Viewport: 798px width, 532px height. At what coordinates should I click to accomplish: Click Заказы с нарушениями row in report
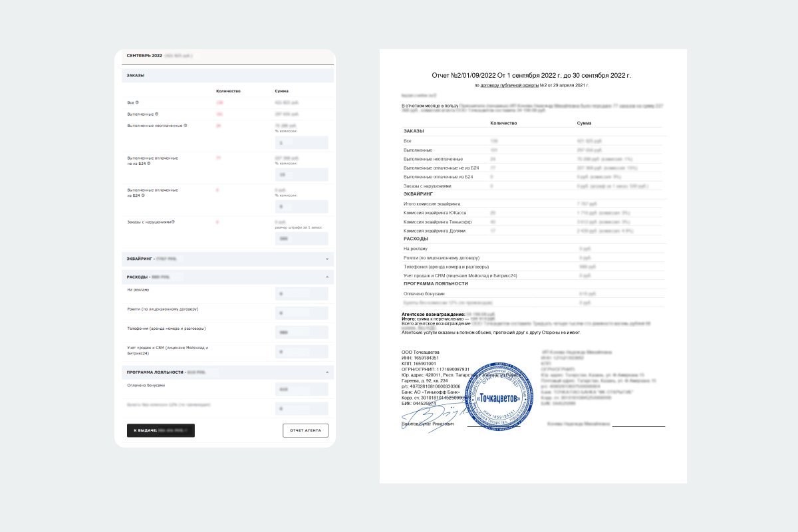(x=533, y=186)
